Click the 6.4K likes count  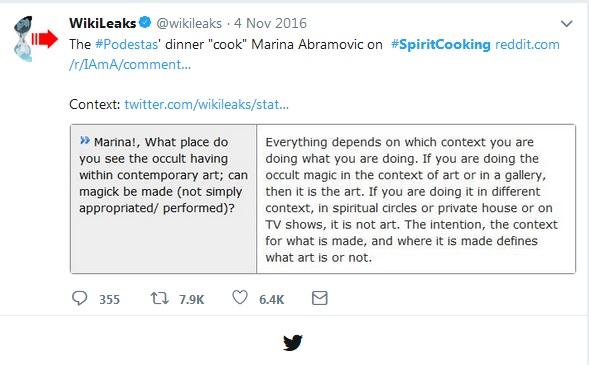coord(272,300)
